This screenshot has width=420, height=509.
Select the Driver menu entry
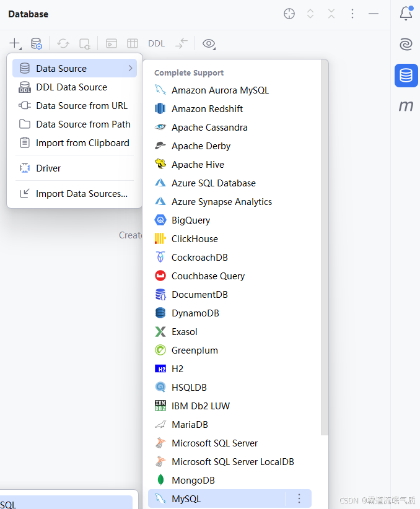[74, 168]
